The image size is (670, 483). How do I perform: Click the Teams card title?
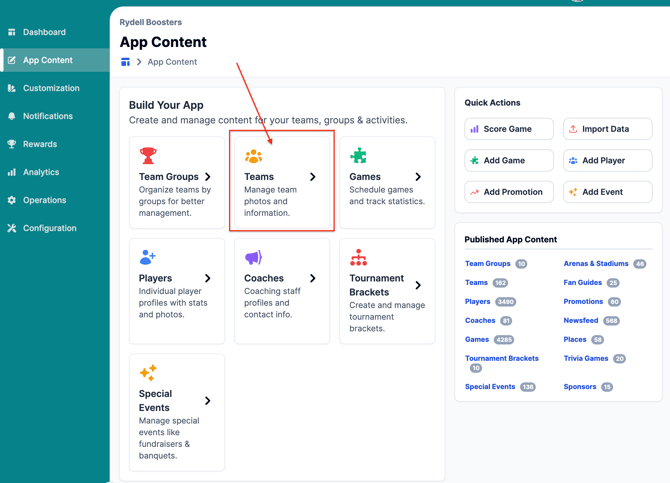(259, 177)
